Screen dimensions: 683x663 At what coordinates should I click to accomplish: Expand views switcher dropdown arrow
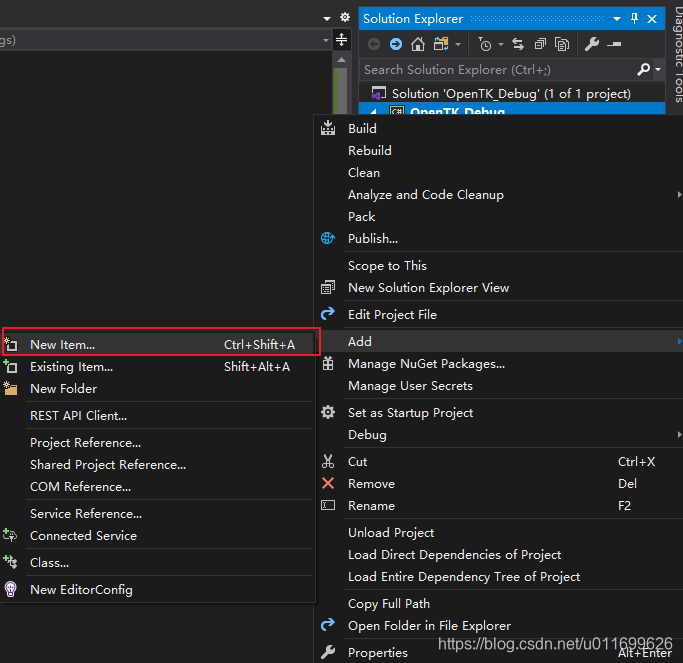point(458,44)
